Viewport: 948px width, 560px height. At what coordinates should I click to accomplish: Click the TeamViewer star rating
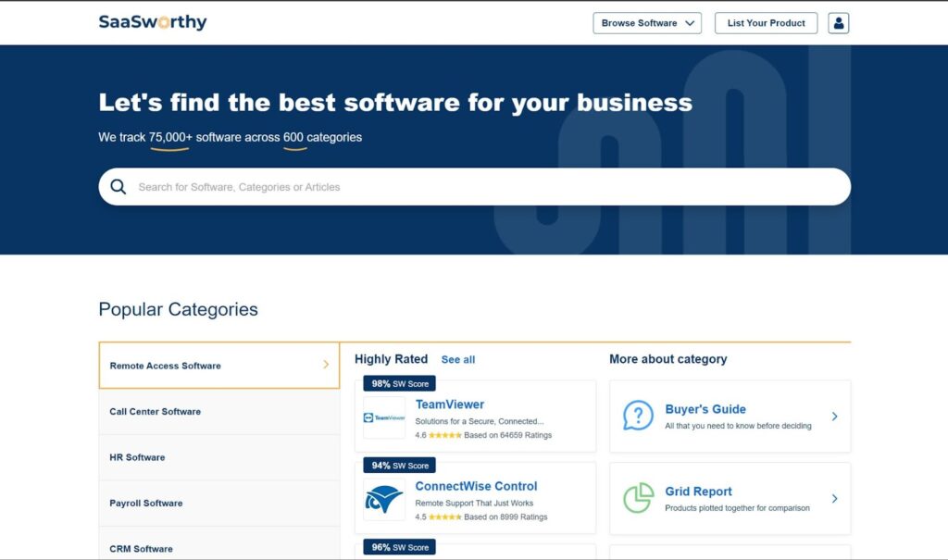tap(444, 435)
